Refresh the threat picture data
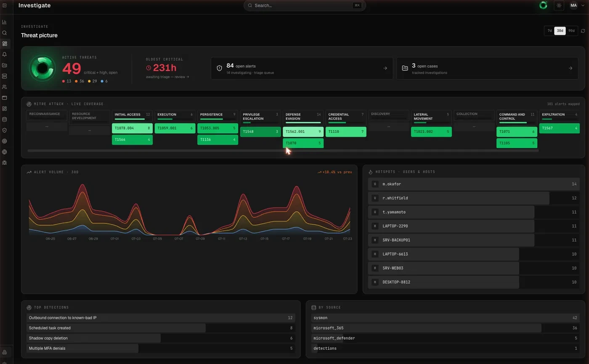 coord(583,31)
